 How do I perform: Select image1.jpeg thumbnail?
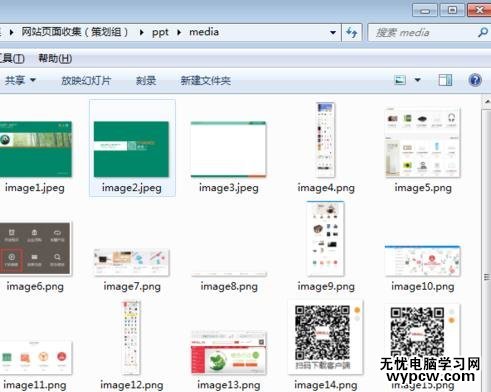pos(36,149)
